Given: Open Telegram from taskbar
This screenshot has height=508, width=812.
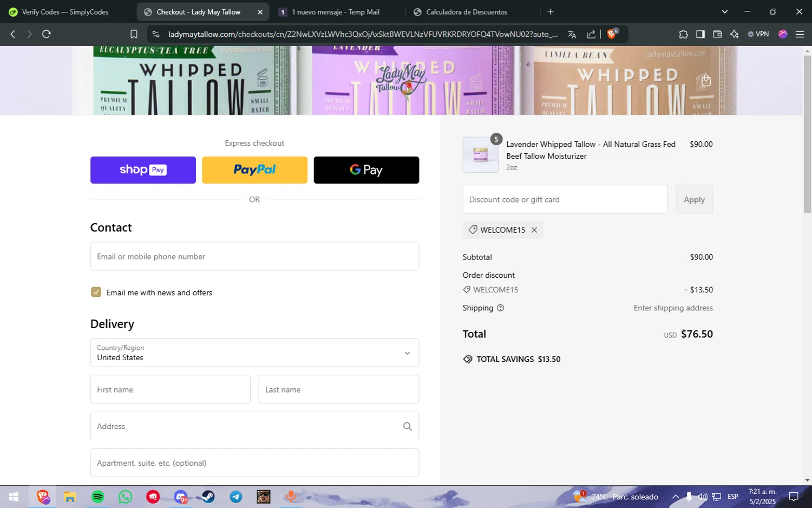Looking at the screenshot, I should 235,497.
